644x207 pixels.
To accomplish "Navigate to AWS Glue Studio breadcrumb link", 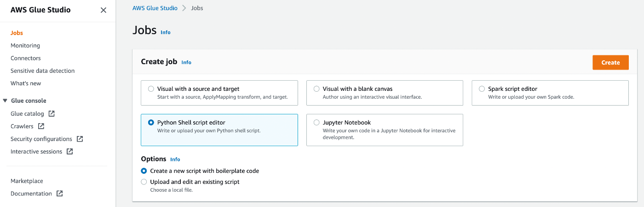I will 155,8.
